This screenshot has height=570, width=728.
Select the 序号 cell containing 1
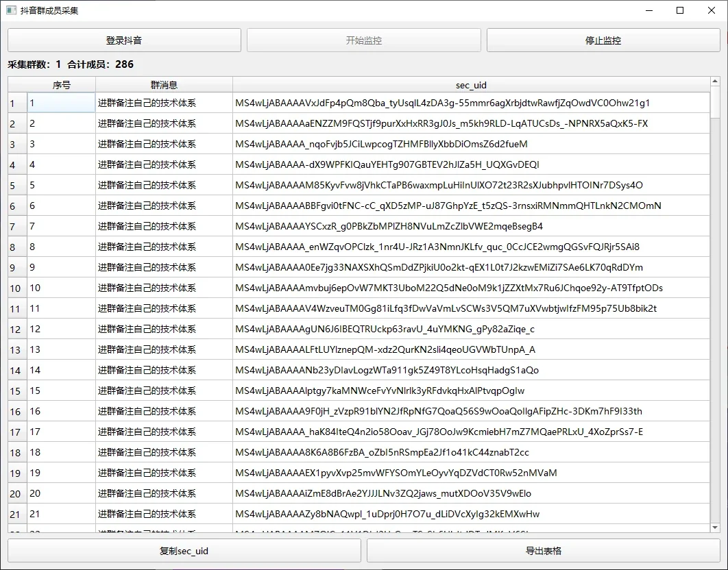click(61, 103)
